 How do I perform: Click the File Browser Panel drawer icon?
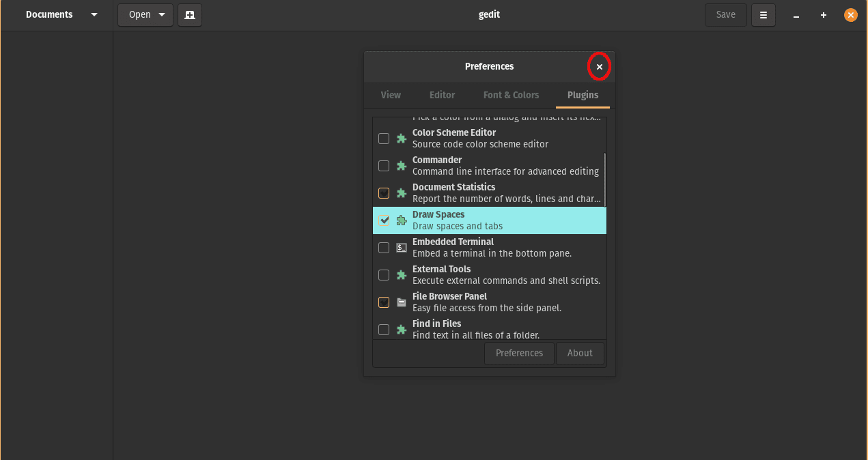(402, 302)
